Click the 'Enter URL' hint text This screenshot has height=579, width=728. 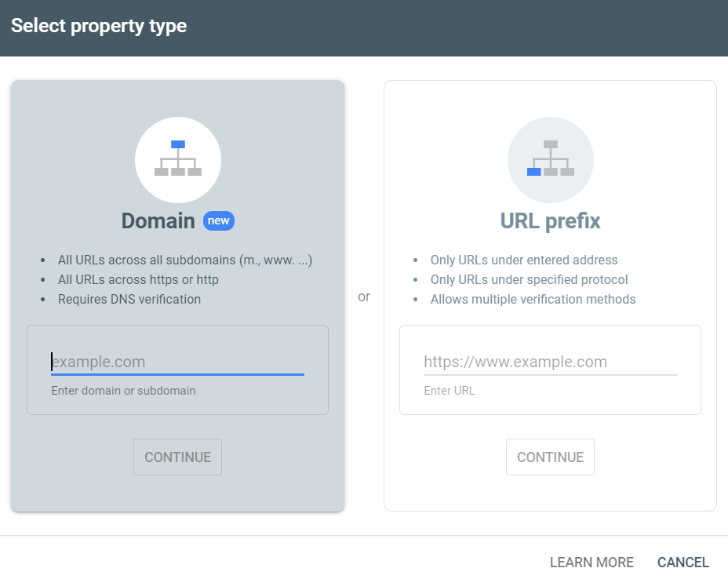point(450,390)
